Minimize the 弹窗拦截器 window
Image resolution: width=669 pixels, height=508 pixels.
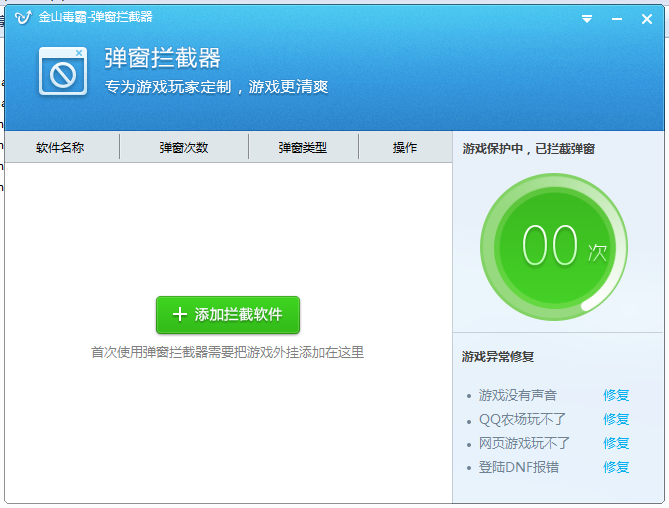coord(616,19)
